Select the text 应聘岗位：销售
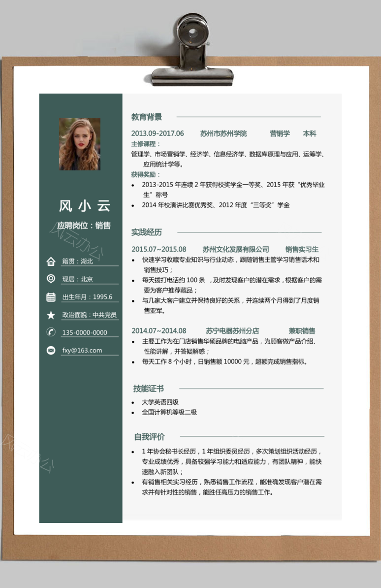381x588 pixels. (x=84, y=226)
